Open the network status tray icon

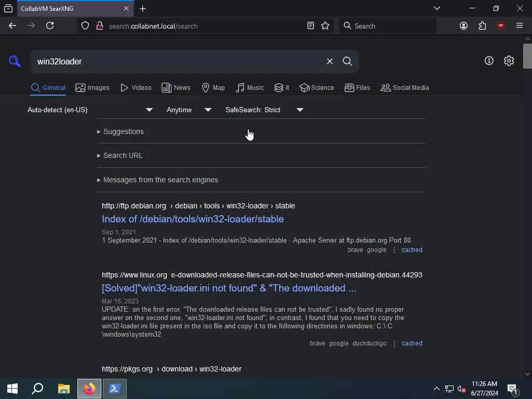449,389
